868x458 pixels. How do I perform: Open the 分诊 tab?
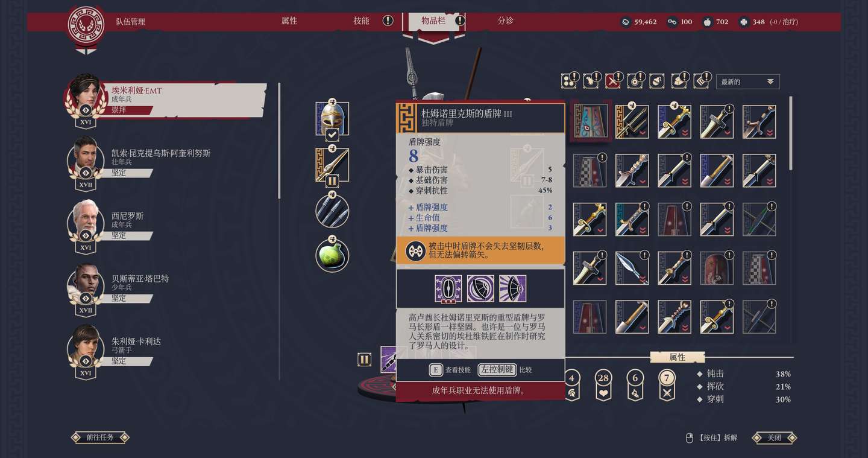tap(506, 21)
